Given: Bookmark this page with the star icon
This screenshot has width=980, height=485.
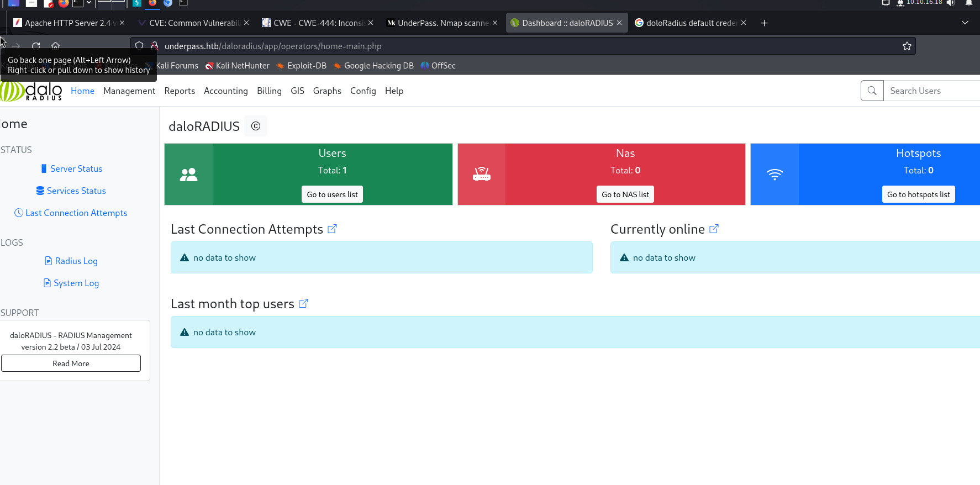Looking at the screenshot, I should [x=907, y=46].
